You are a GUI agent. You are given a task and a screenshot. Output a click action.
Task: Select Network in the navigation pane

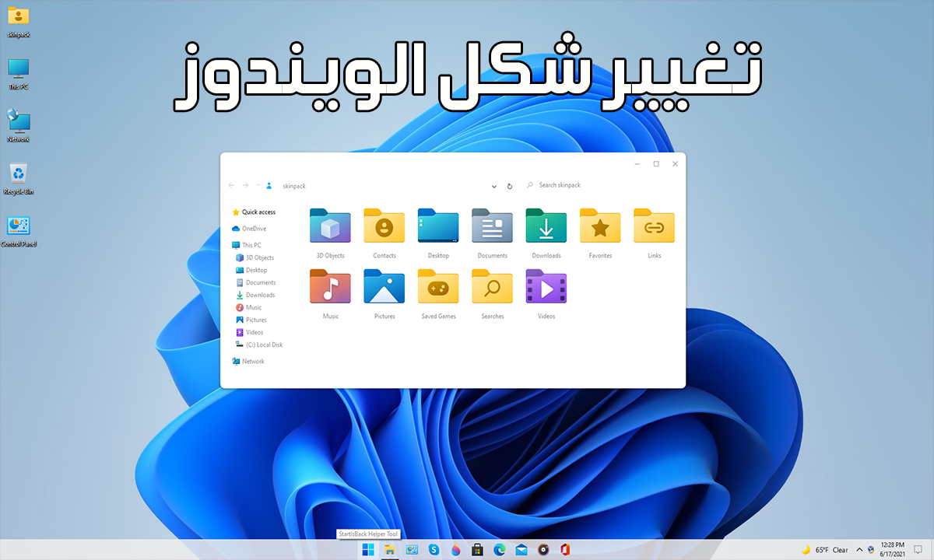pyautogui.click(x=248, y=362)
